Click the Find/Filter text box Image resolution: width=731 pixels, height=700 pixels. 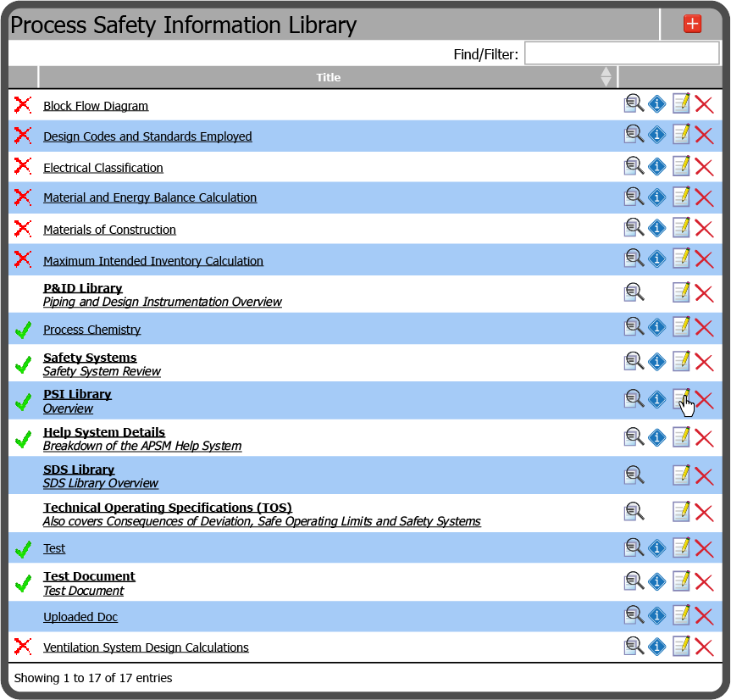click(x=622, y=53)
